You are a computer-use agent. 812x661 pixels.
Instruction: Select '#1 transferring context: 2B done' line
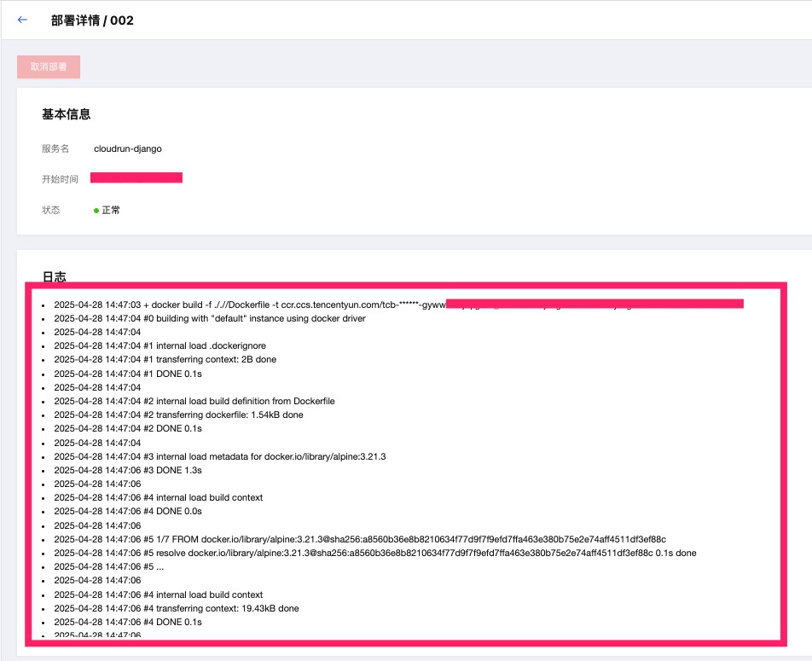(165, 359)
